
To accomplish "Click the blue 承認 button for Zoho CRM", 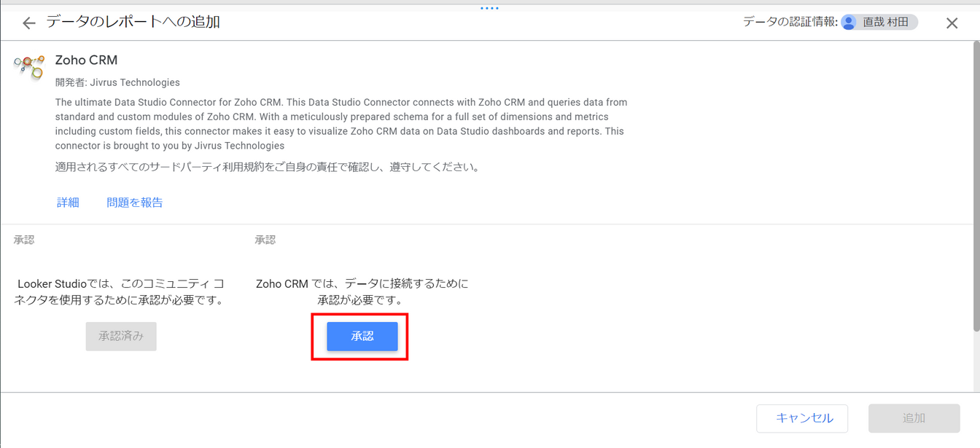I will pos(362,337).
